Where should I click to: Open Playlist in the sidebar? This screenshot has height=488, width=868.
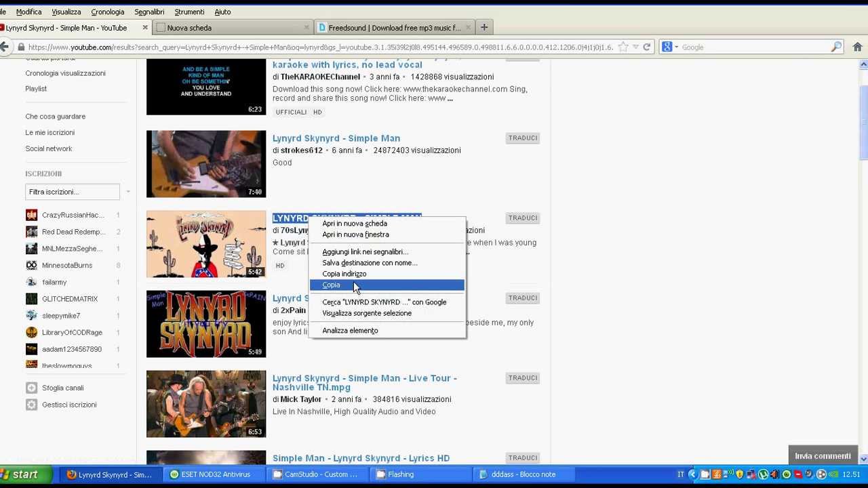36,89
